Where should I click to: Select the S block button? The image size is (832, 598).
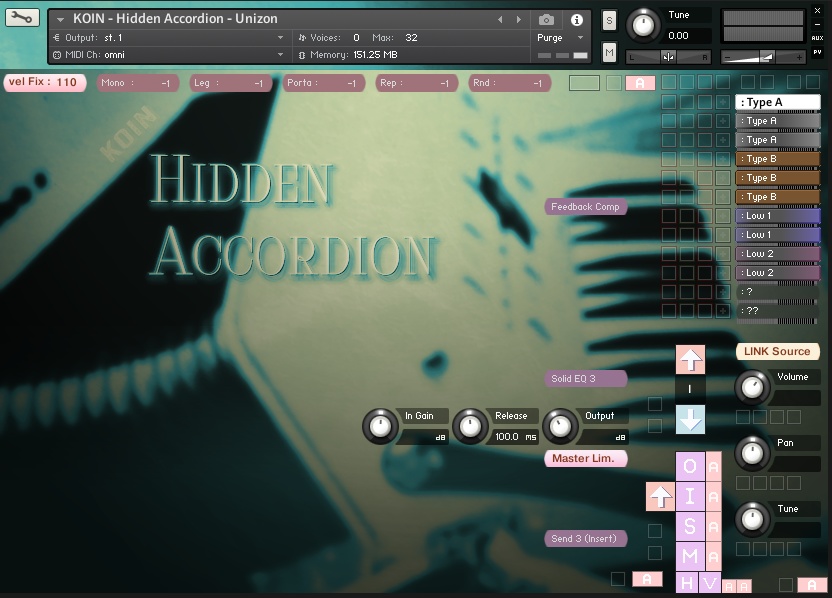pyautogui.click(x=690, y=526)
